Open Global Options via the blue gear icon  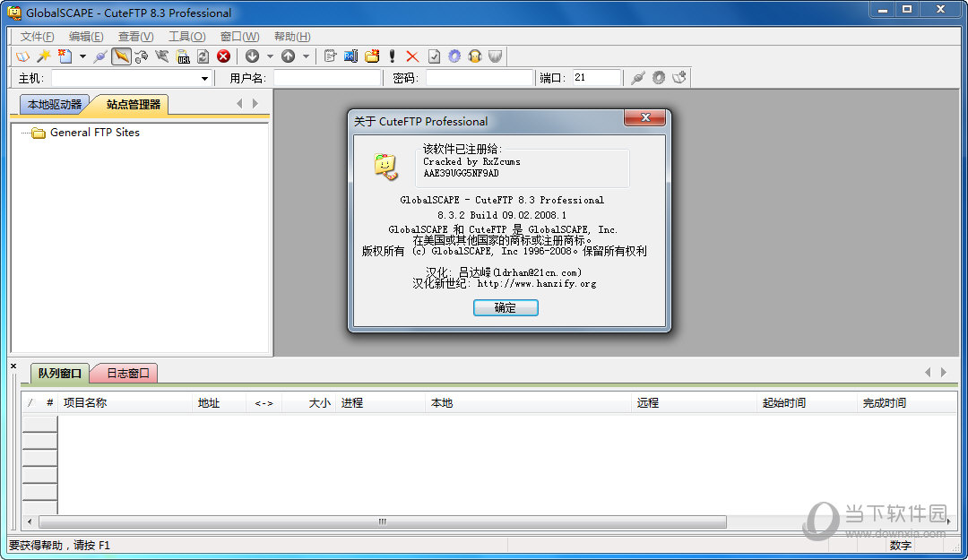coord(454,56)
